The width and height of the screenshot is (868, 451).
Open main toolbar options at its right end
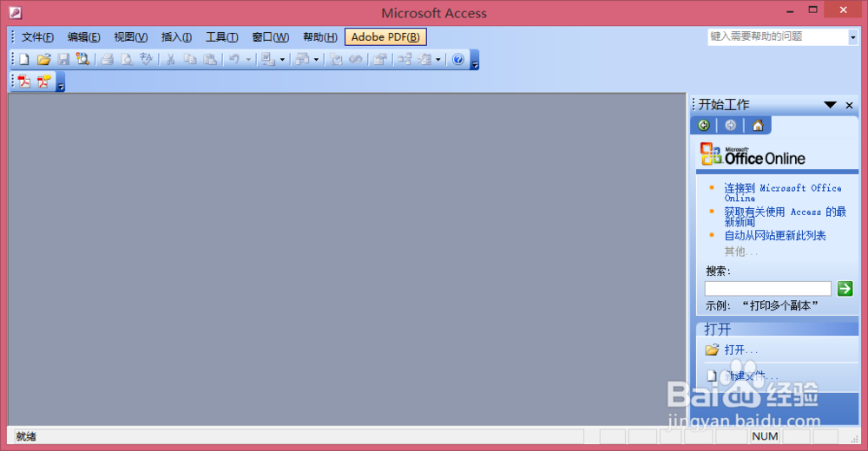pyautogui.click(x=475, y=60)
